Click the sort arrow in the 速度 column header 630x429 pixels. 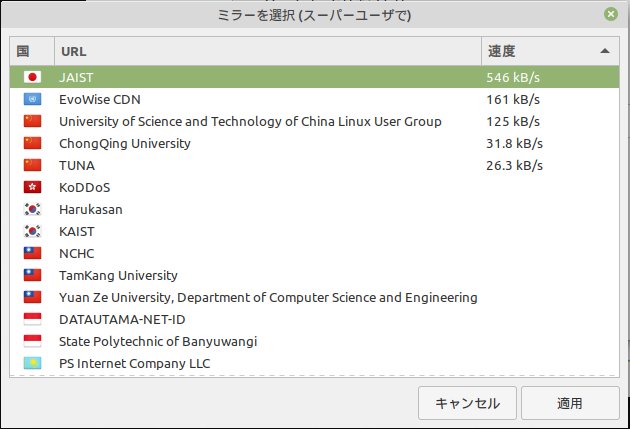605,51
